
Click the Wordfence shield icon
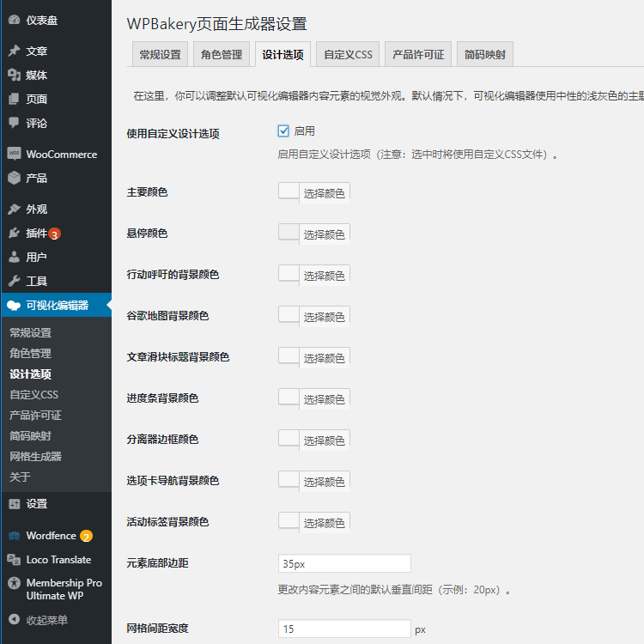(x=14, y=536)
